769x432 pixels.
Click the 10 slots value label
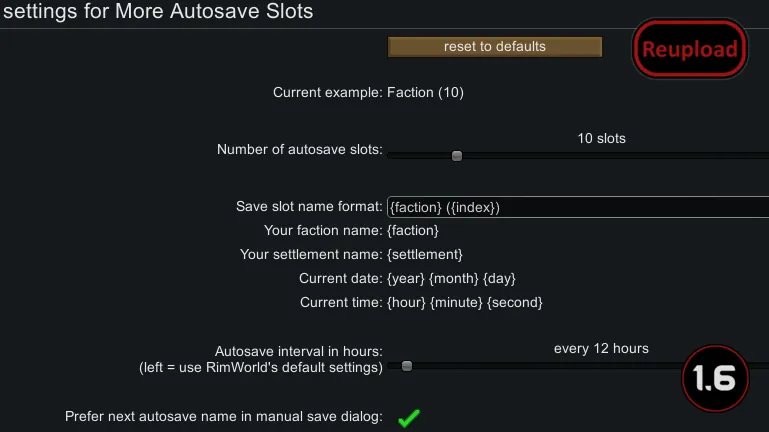click(601, 138)
